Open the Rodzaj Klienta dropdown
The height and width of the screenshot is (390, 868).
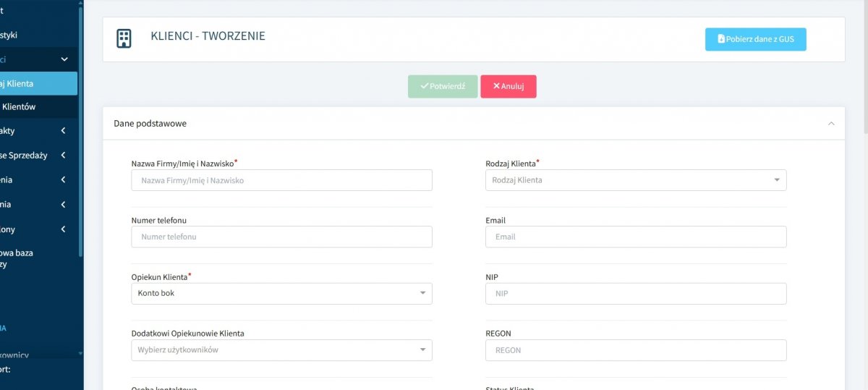(636, 180)
